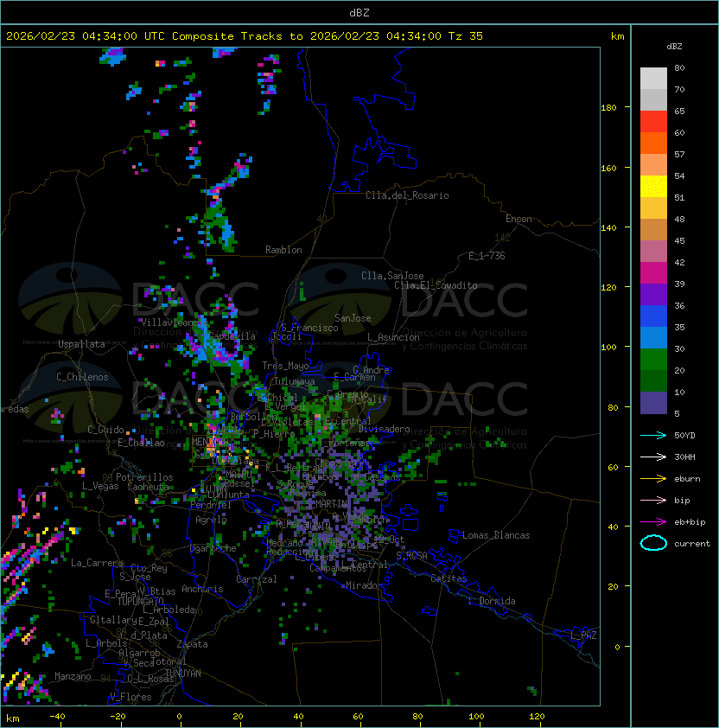This screenshot has width=719, height=728.
Task: Click the '140' tick on vertical km axis
Action: [608, 228]
